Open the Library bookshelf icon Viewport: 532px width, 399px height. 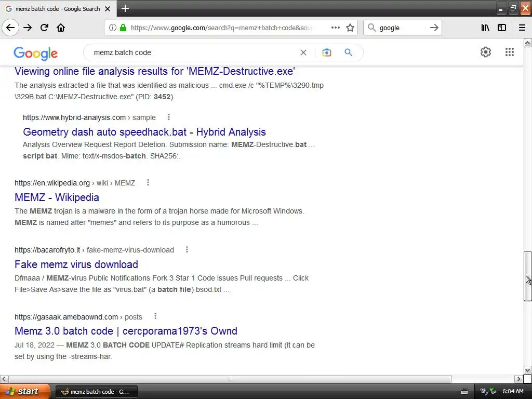coord(485,28)
